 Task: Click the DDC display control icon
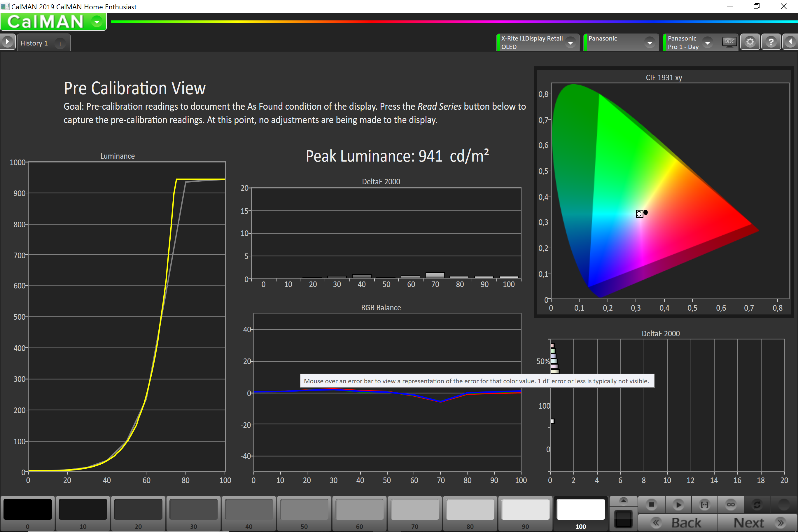tap(729, 42)
